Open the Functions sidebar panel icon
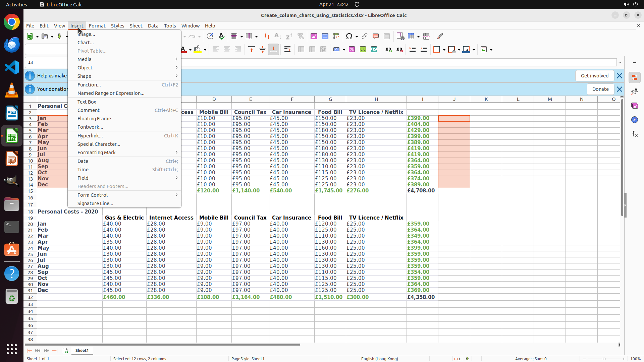The height and width of the screenshot is (362, 644). click(635, 134)
